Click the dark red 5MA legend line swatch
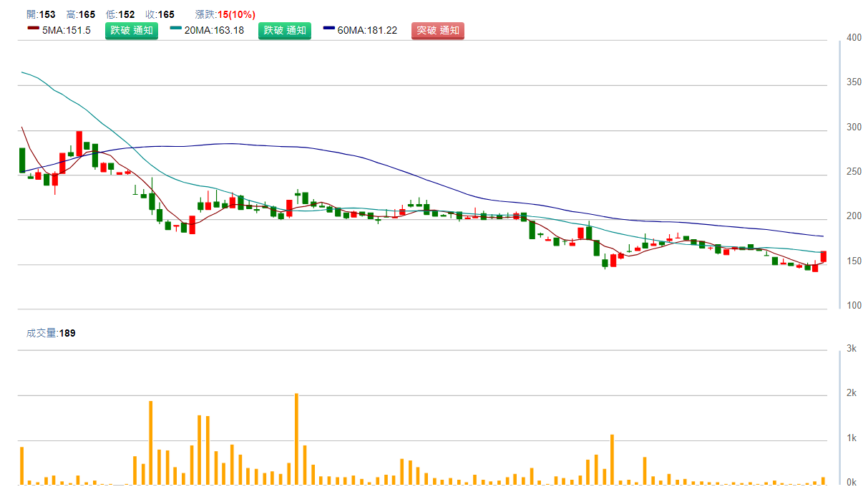Image resolution: width=868 pixels, height=492 pixels. click(33, 29)
